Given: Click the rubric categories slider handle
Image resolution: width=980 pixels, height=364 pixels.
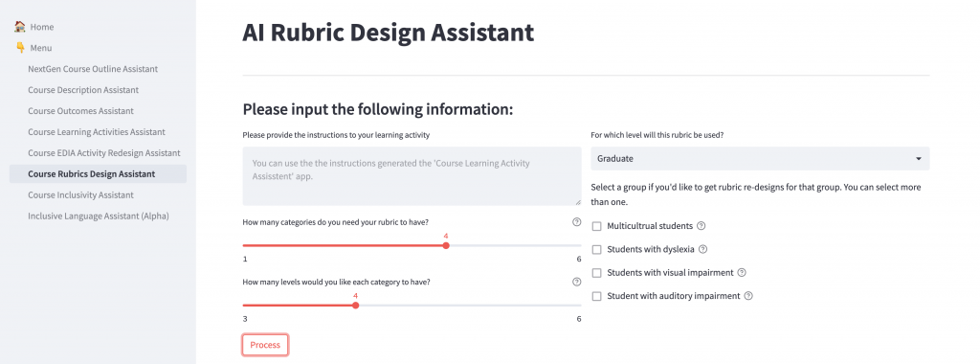Looking at the screenshot, I should (446, 246).
